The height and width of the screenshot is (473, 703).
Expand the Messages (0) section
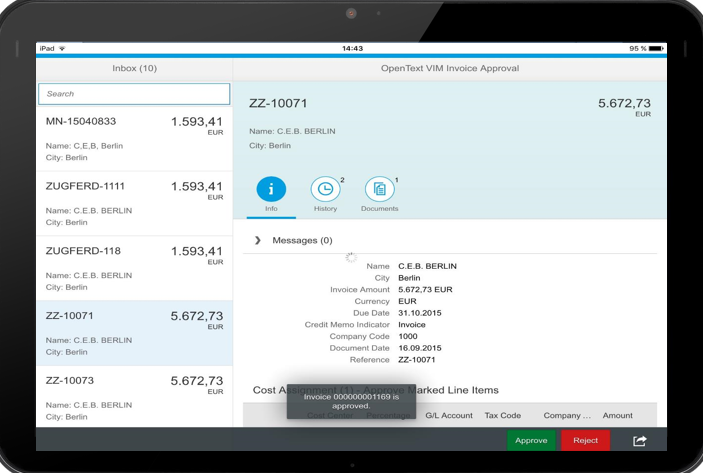point(258,240)
